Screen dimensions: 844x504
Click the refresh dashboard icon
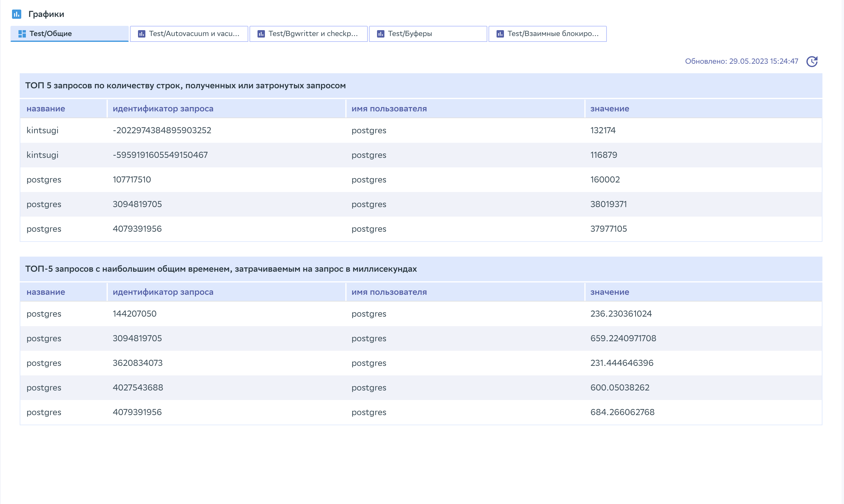[x=812, y=62]
